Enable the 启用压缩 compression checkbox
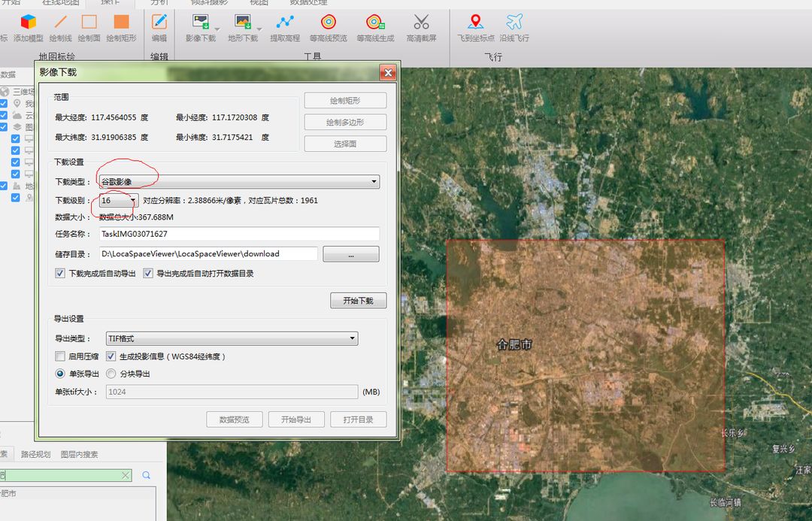 (x=60, y=356)
